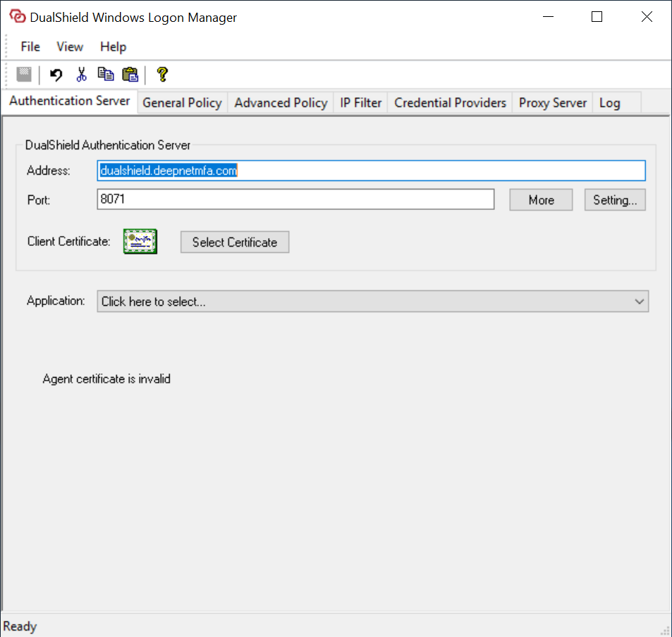Click the Paste clipboard icon
Image resolution: width=672 pixels, height=637 pixels.
tap(130, 74)
